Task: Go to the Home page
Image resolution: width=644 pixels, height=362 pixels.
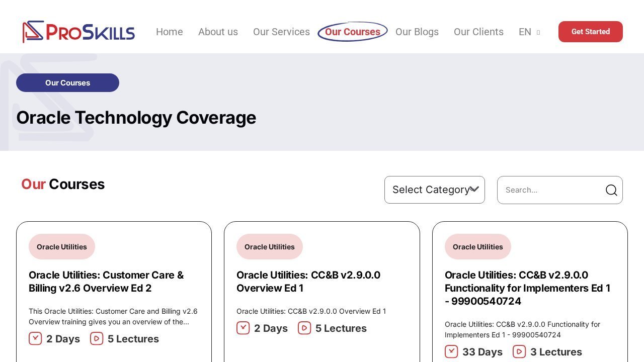Action: [x=170, y=32]
